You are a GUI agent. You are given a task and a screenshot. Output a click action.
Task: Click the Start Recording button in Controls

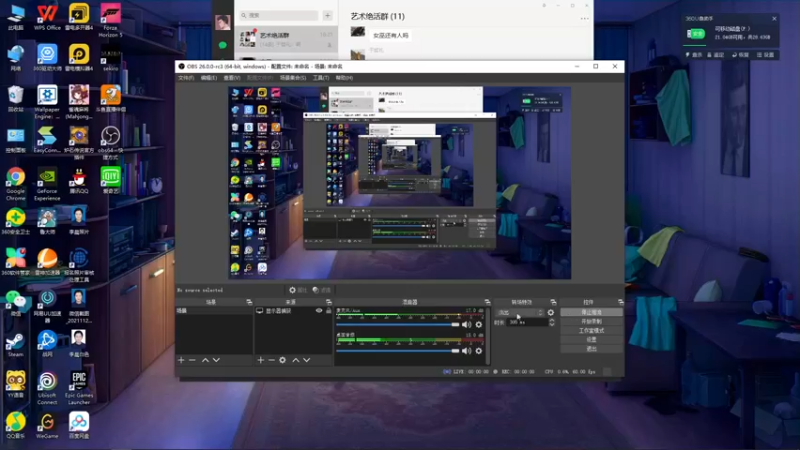(591, 321)
